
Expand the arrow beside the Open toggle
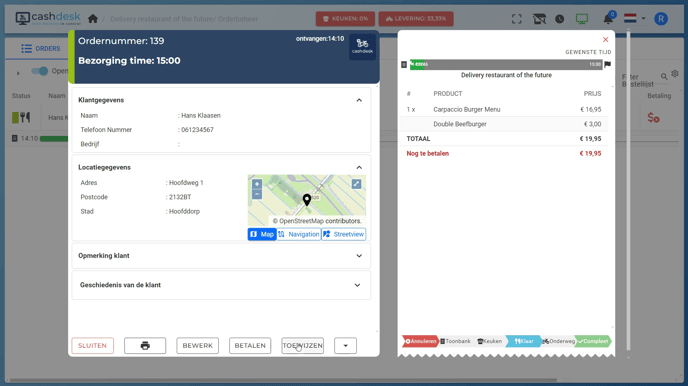point(18,73)
